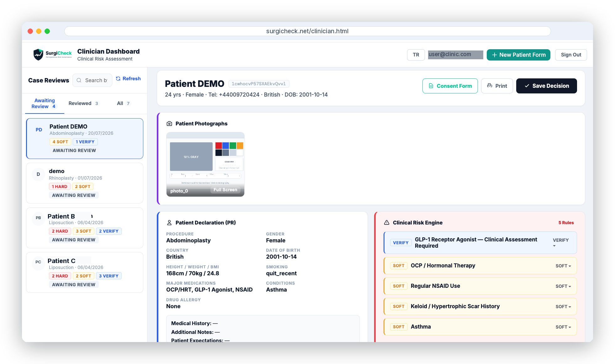Open the Regular NSAID Use SOFT dropdown

pos(563,286)
